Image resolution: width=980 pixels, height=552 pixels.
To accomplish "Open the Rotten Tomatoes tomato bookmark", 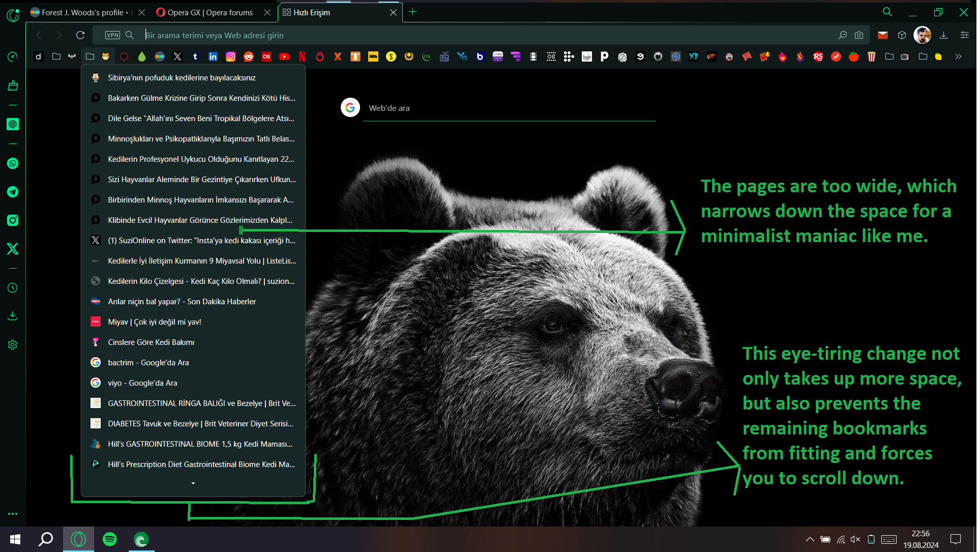I will pyautogui.click(x=854, y=56).
